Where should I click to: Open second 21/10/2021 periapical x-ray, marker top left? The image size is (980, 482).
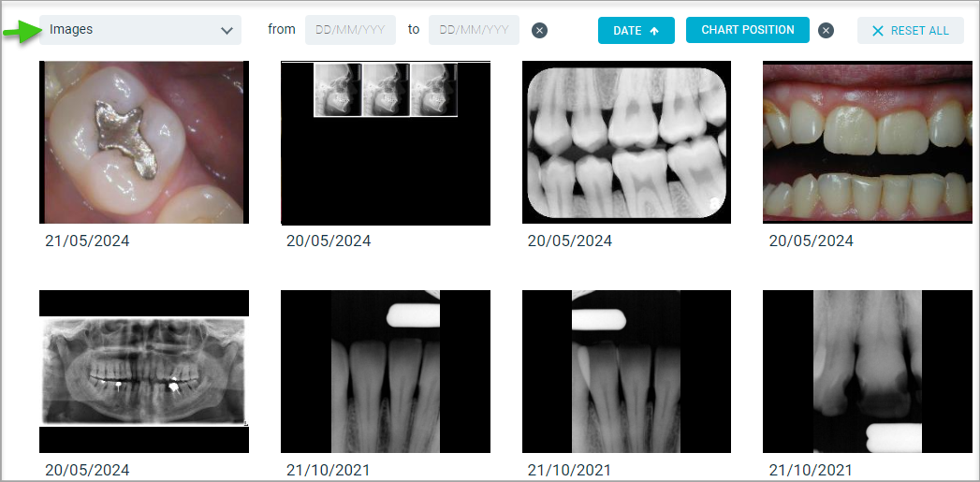click(626, 372)
